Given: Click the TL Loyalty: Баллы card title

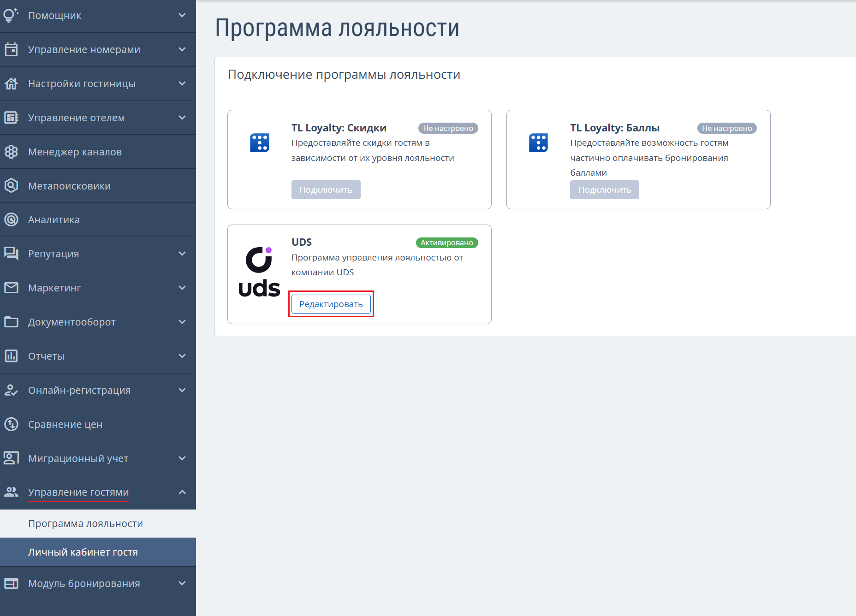Looking at the screenshot, I should click(615, 128).
